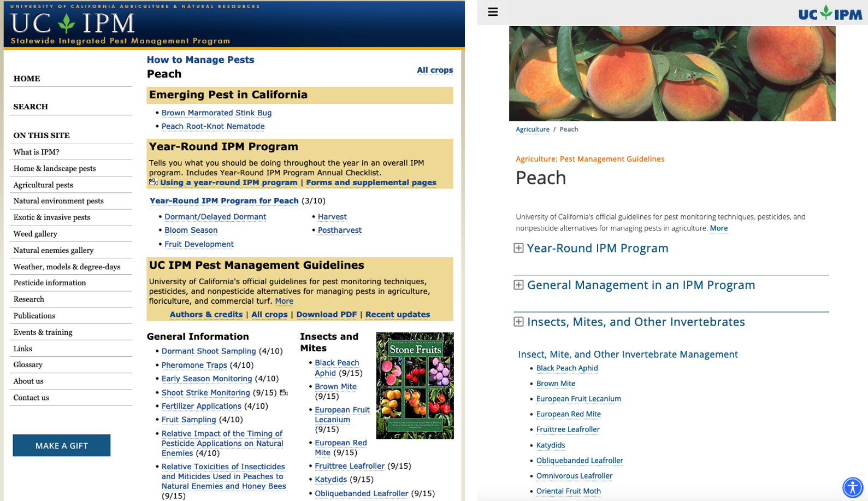Open the accessibility options icon

point(852,487)
